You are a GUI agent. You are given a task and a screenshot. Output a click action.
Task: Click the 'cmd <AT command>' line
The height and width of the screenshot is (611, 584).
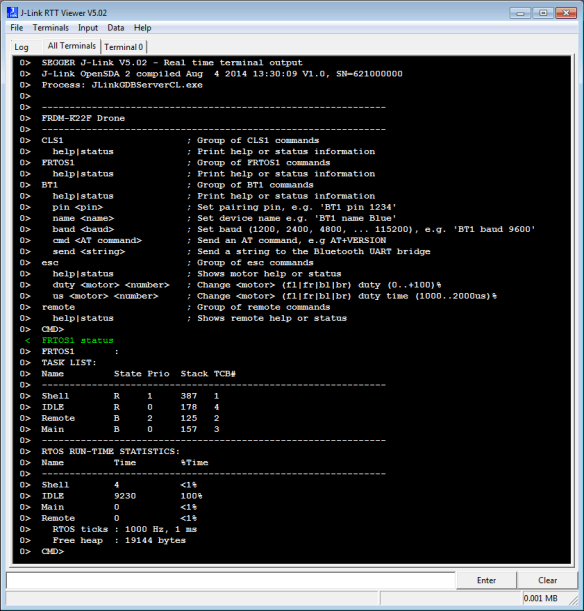pos(219,240)
